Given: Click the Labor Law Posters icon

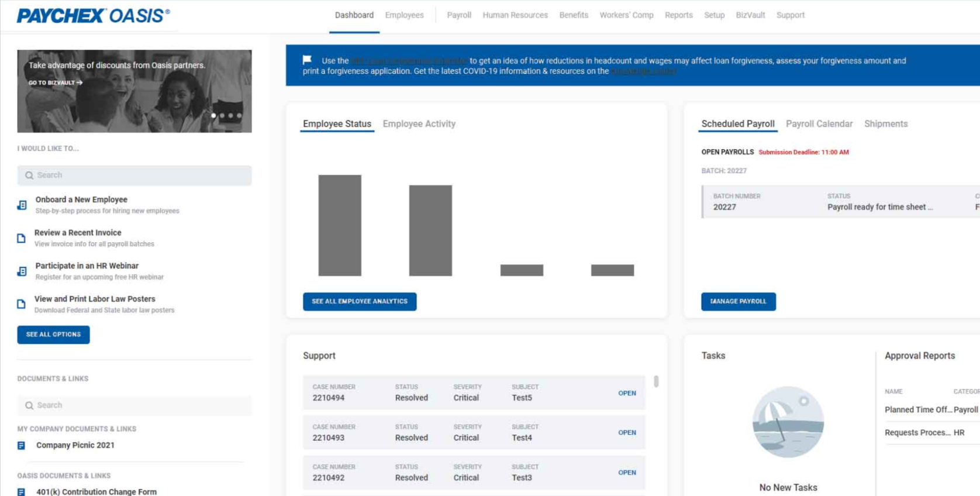Looking at the screenshot, I should pyautogui.click(x=22, y=304).
